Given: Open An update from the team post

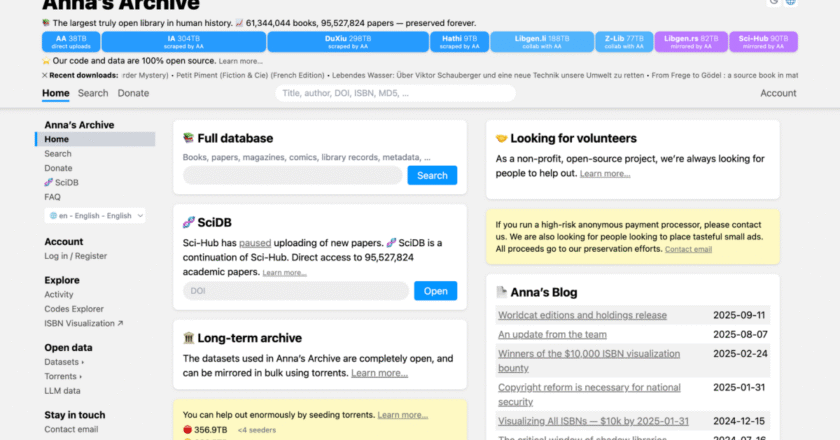Looking at the screenshot, I should coord(552,335).
